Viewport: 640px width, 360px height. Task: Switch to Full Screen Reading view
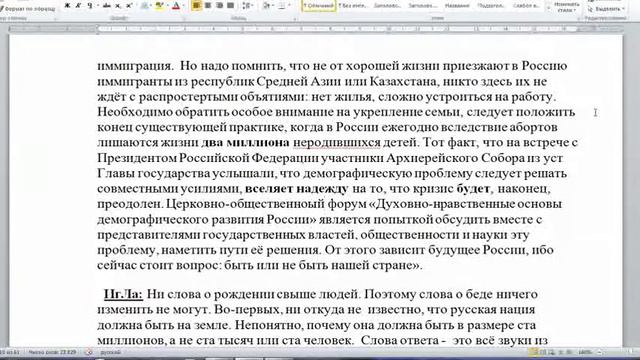543,352
